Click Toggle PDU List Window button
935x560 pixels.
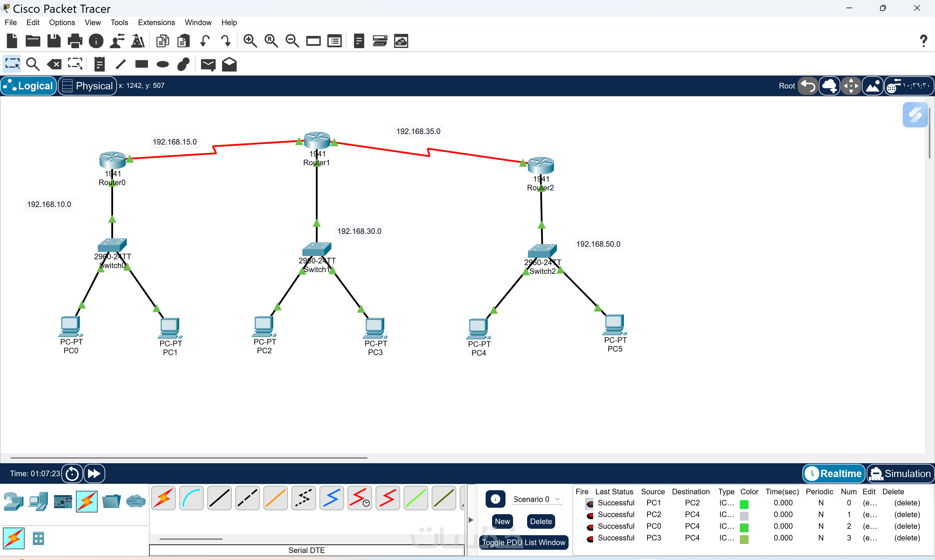(523, 542)
